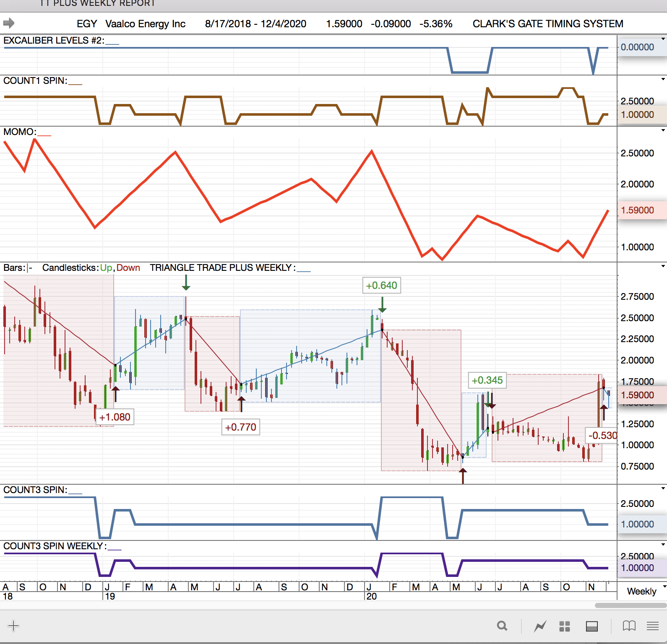The image size is (667, 644).
Task: Click the red Down candlestick label
Action: pyautogui.click(x=128, y=267)
